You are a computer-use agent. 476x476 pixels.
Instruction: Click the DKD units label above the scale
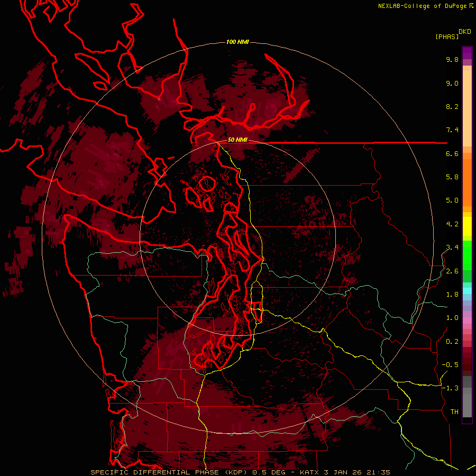[x=465, y=32]
